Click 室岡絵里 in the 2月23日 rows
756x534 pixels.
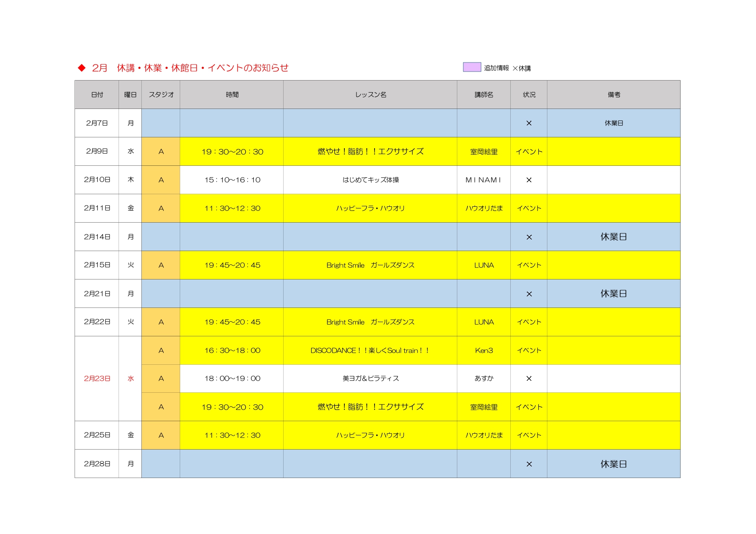(484, 407)
